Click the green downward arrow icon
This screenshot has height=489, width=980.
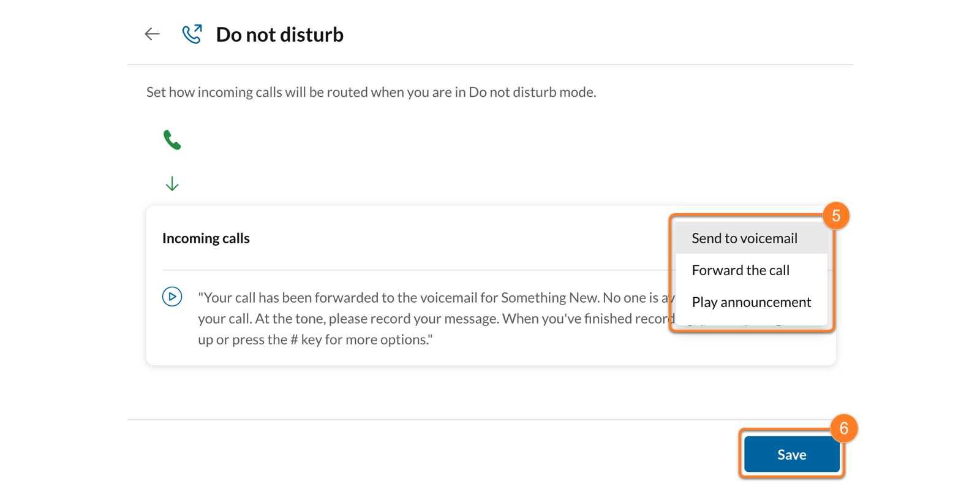coord(172,184)
